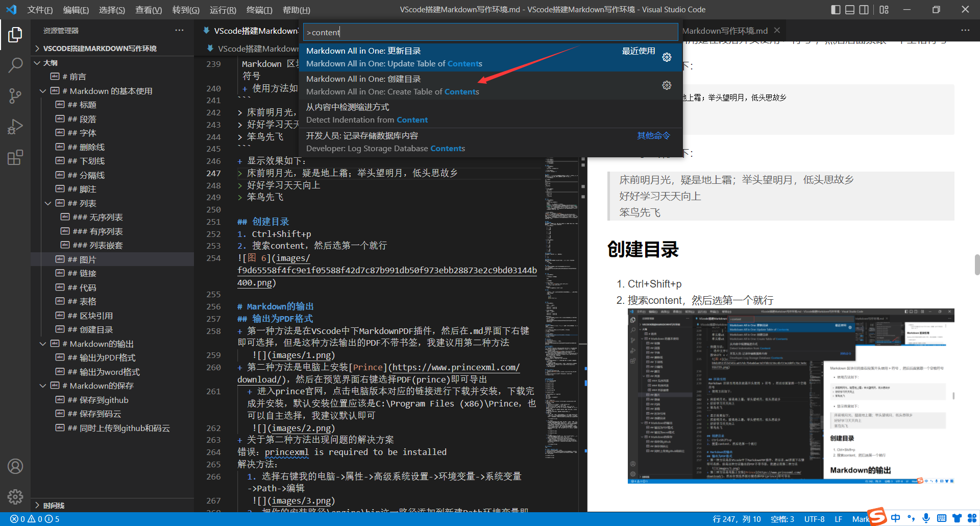Click Sogou input method S icon

click(x=877, y=517)
